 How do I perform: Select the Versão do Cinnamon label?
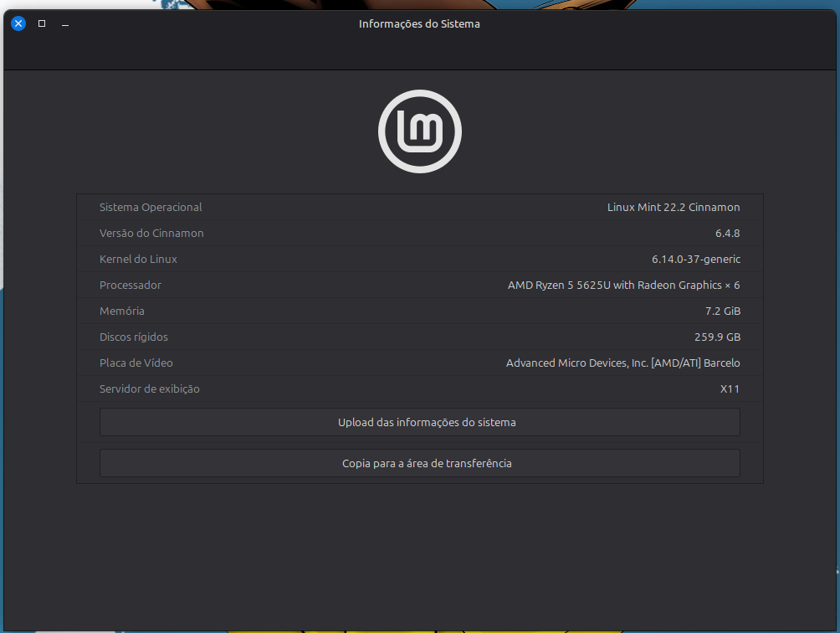click(x=151, y=233)
